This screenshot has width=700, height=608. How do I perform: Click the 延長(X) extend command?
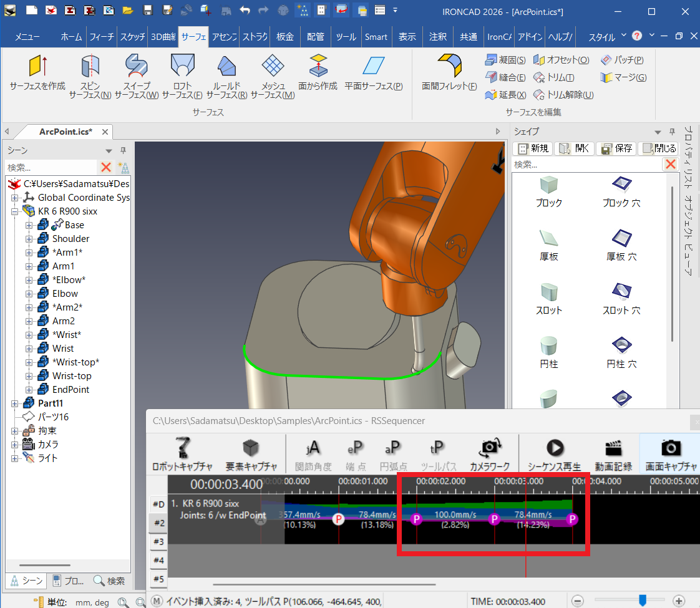[505, 95]
